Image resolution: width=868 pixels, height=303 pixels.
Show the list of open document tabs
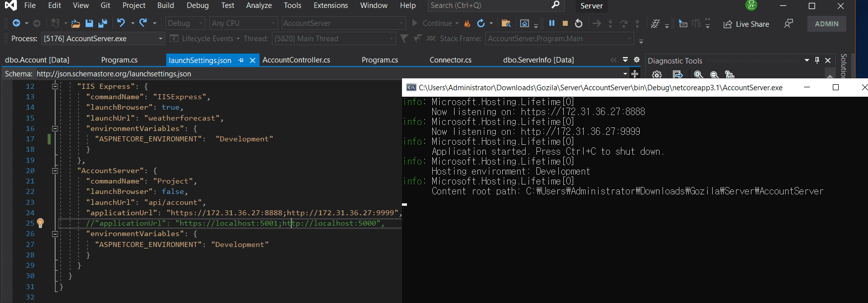click(625, 60)
